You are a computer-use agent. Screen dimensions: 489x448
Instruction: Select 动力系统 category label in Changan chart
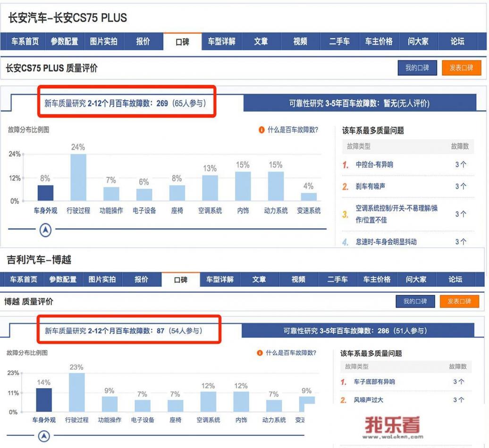[276, 211]
